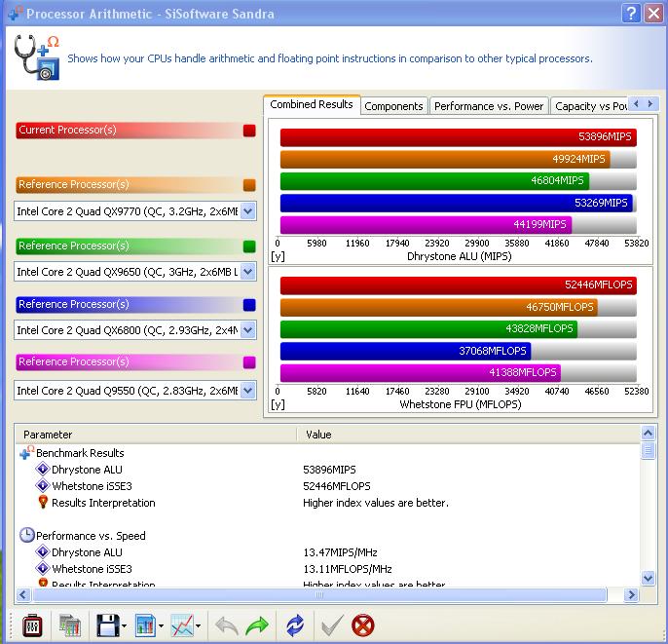Click the horizontal scrollbar left arrow
The image size is (668, 644).
click(23, 594)
